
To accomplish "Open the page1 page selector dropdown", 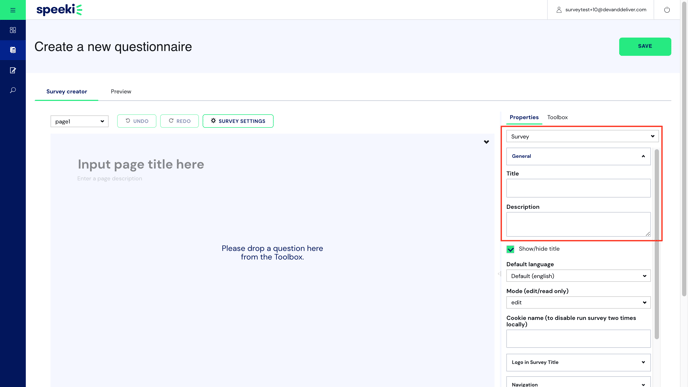I will tap(79, 121).
